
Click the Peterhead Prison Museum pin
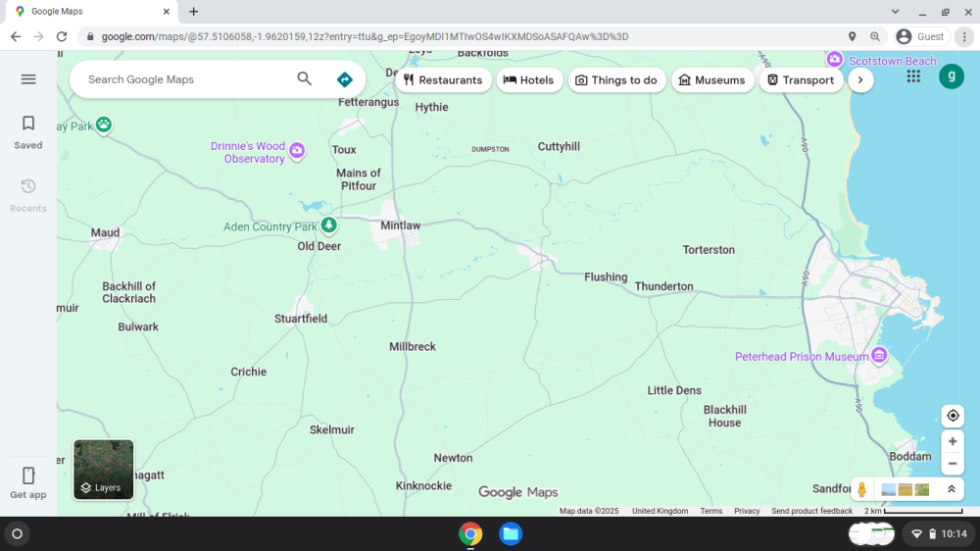(879, 355)
